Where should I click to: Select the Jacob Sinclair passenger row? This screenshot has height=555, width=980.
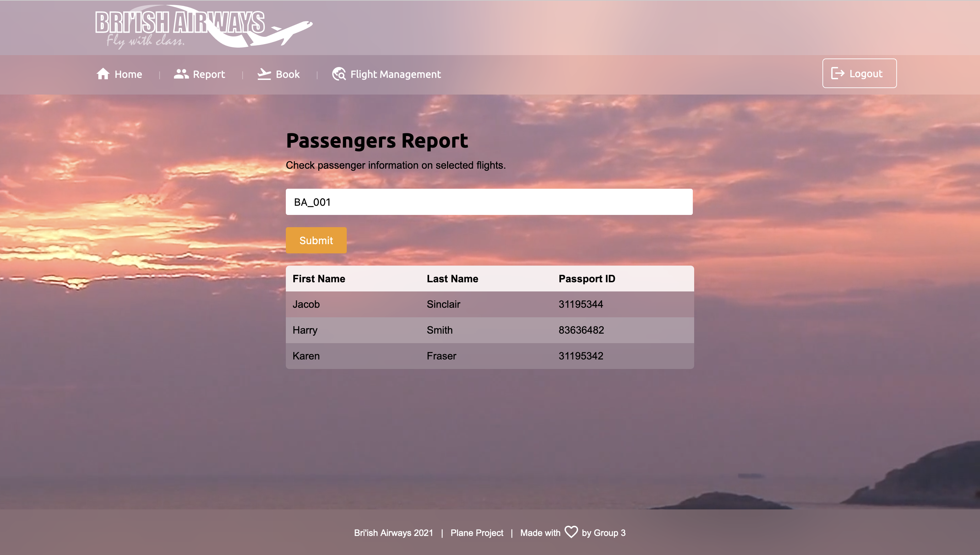tap(490, 304)
